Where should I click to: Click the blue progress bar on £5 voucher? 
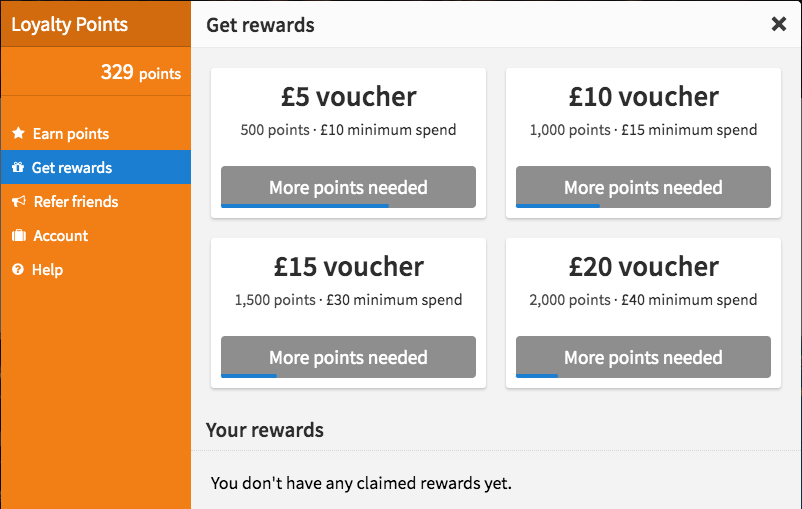(x=305, y=206)
